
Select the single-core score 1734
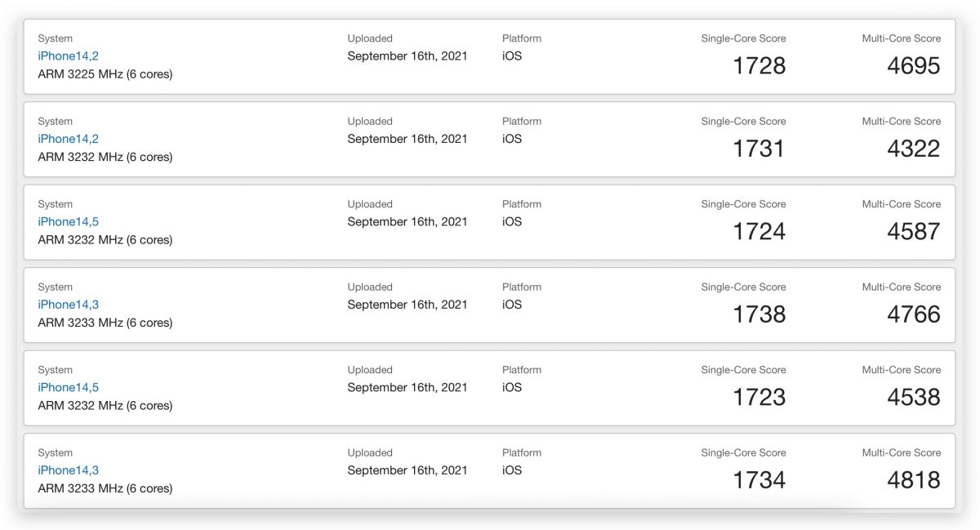[759, 480]
